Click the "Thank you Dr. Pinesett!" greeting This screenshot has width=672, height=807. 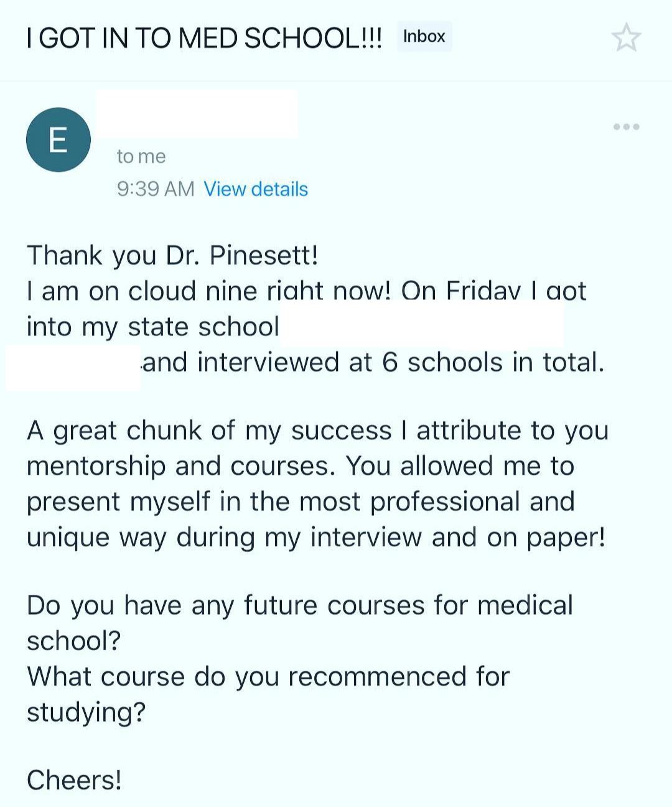point(172,256)
